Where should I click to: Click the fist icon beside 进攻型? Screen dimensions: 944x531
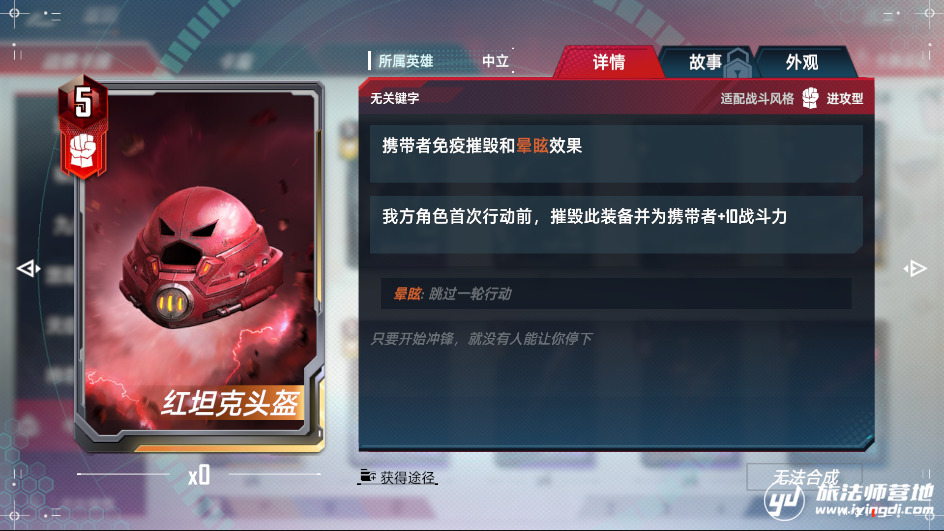click(810, 98)
